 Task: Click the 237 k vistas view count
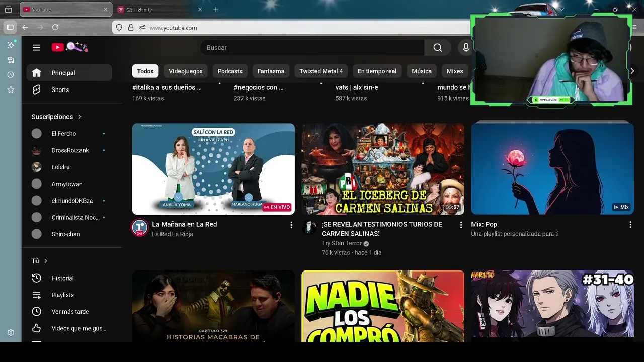(x=250, y=98)
